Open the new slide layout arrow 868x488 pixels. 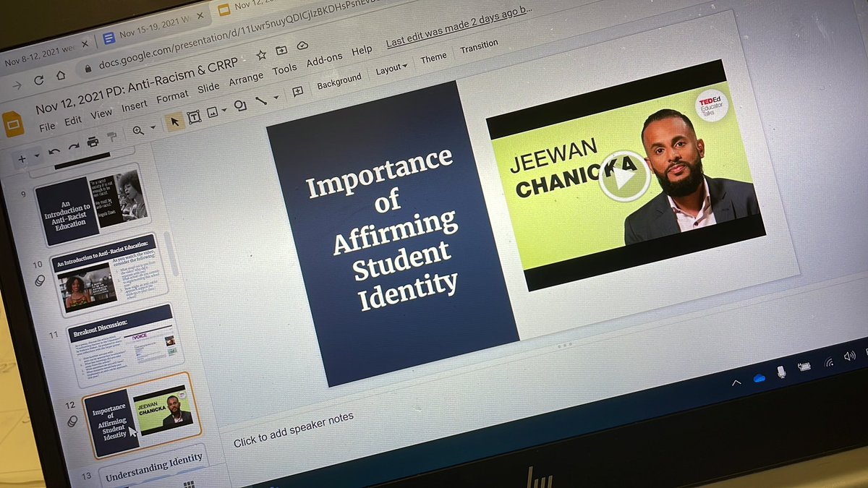[36, 156]
